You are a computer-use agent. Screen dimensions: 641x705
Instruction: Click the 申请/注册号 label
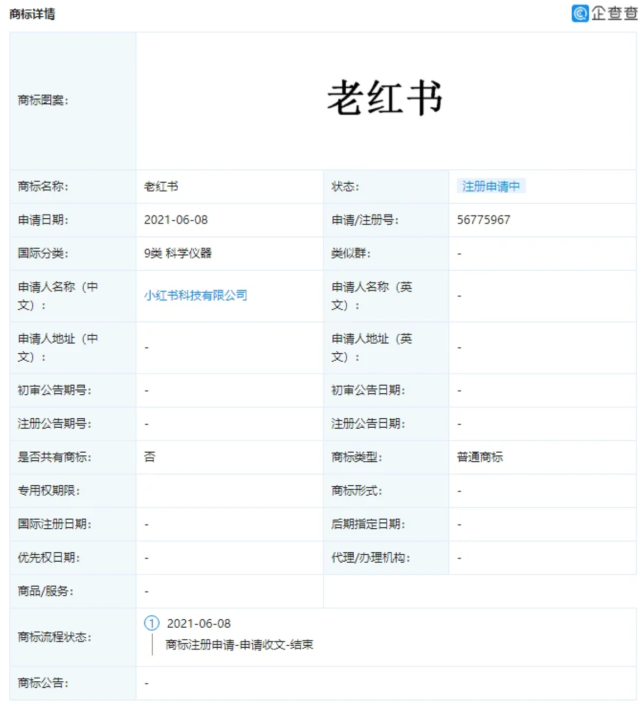(x=365, y=220)
